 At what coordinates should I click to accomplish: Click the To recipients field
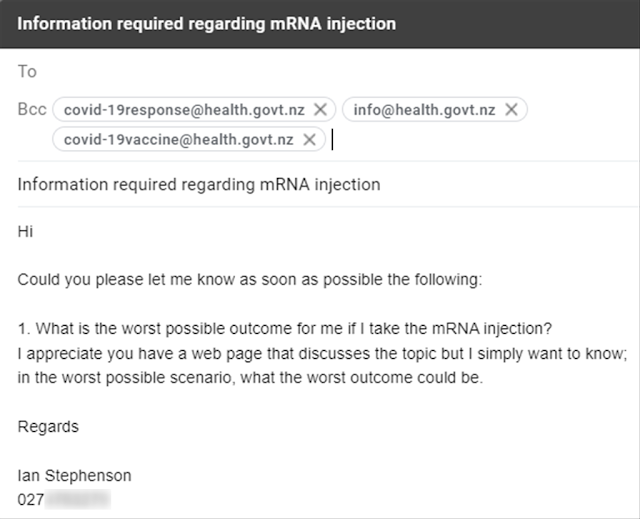click(x=330, y=72)
